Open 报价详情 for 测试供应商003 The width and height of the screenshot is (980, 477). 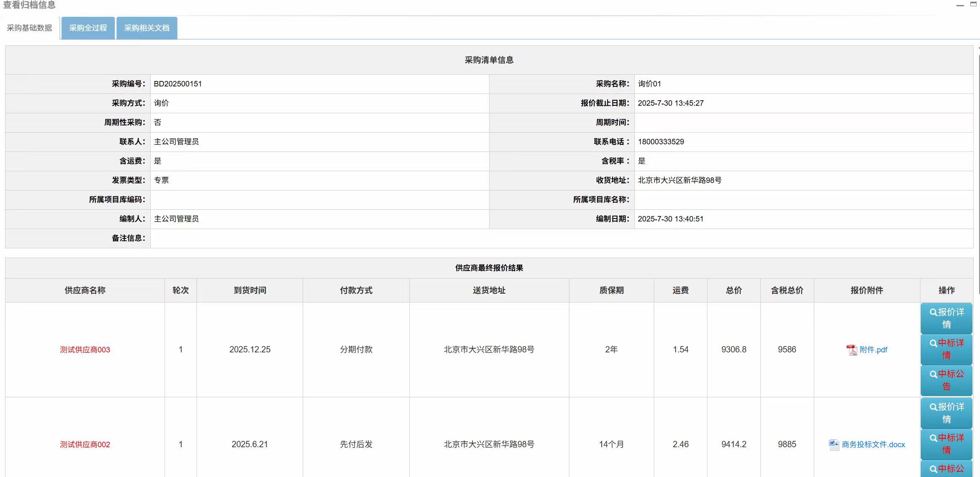click(946, 318)
